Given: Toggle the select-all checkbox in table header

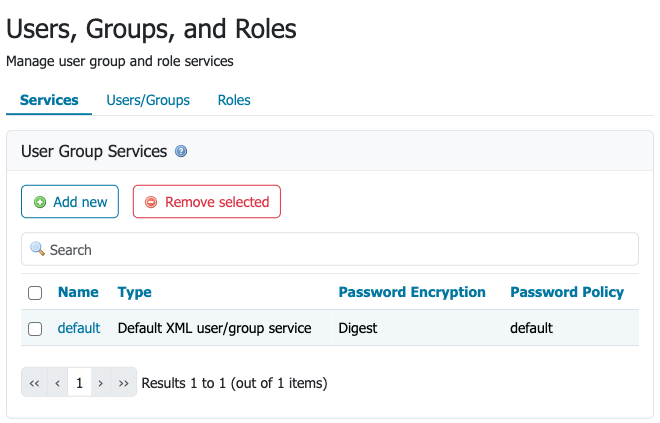Looking at the screenshot, I should (x=35, y=293).
